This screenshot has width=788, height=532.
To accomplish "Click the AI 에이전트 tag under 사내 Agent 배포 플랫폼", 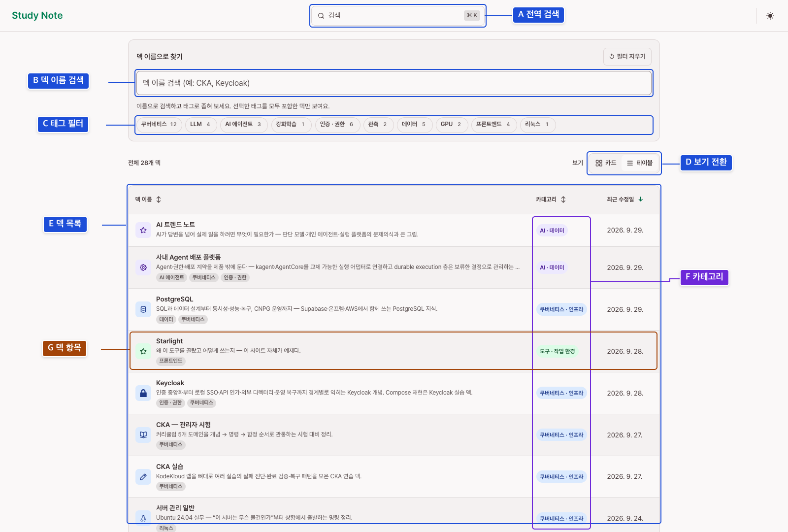I will (172, 278).
